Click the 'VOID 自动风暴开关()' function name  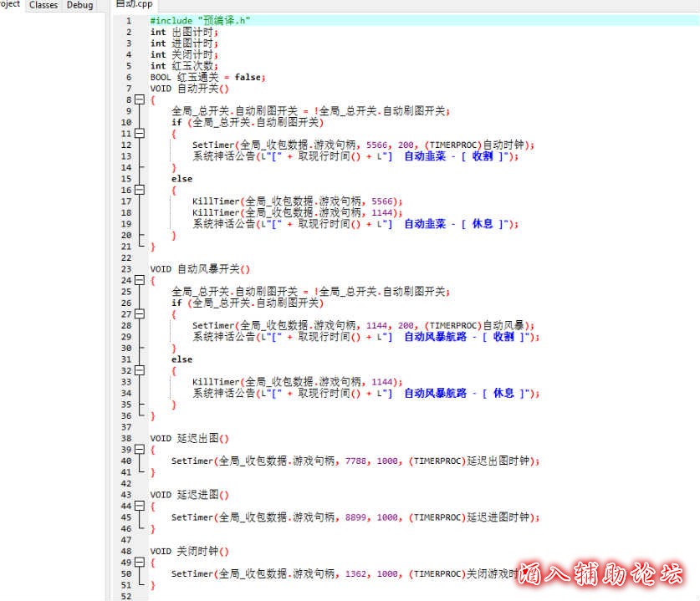click(200, 269)
